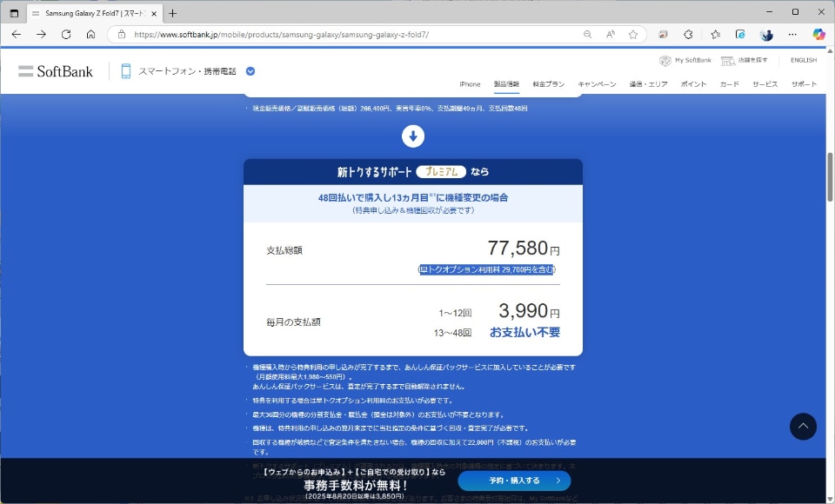This screenshot has height=504, width=835.
Task: Open the tab actions menu
Action: [x=15, y=13]
